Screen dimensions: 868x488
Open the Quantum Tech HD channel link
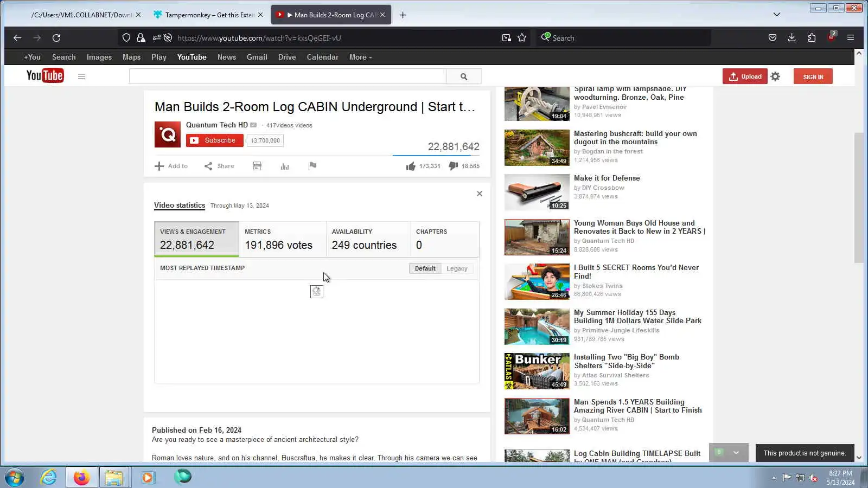pos(217,125)
